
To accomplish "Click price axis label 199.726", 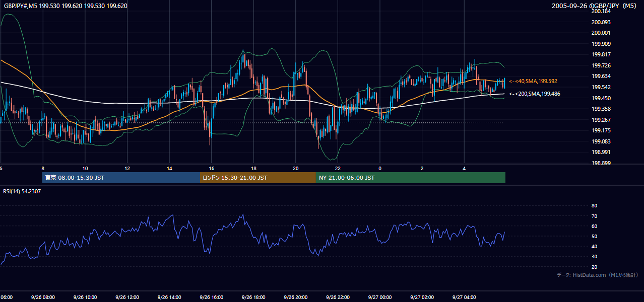I will (x=601, y=65).
